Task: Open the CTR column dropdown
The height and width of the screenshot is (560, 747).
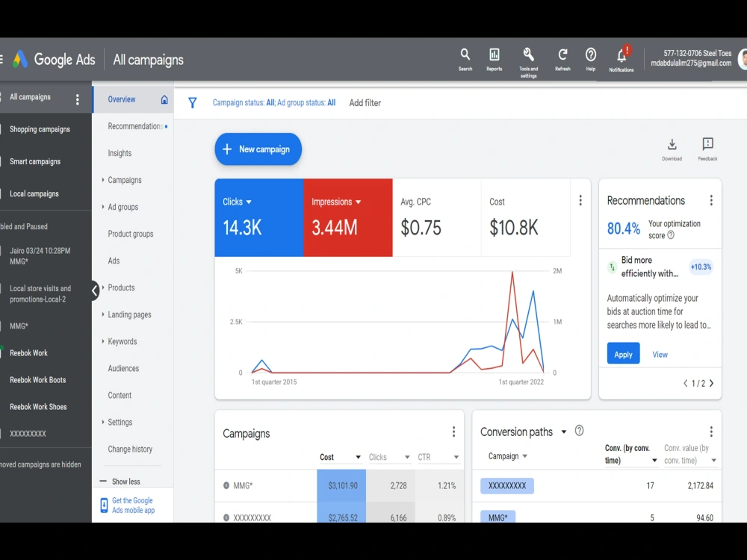Action: click(456, 457)
